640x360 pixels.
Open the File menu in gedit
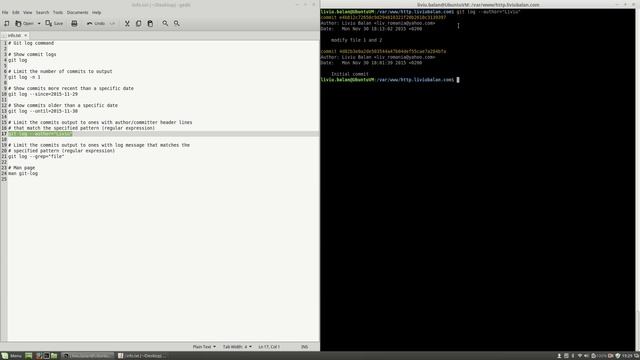point(5,12)
